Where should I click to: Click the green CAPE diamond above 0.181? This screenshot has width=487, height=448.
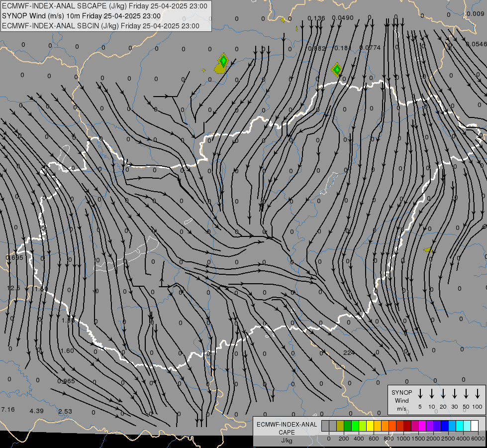tap(337, 69)
